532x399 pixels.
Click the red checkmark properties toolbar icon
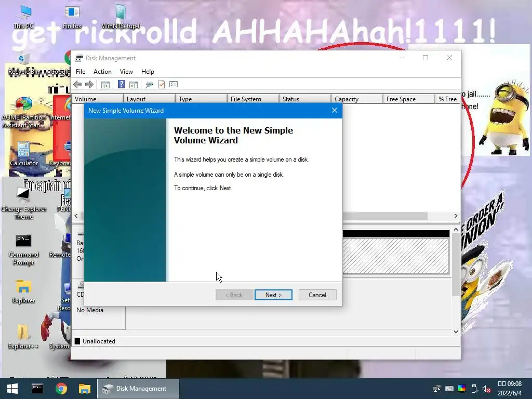click(162, 84)
